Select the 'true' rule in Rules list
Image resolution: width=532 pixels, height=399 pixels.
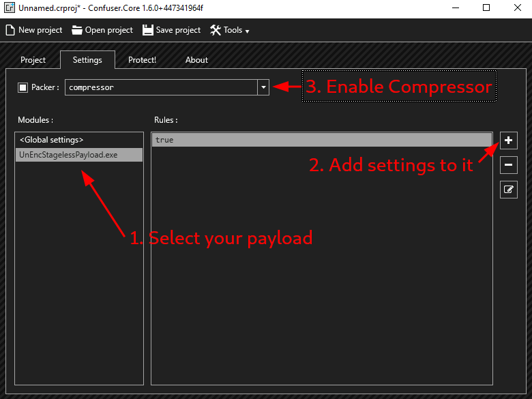[321, 140]
